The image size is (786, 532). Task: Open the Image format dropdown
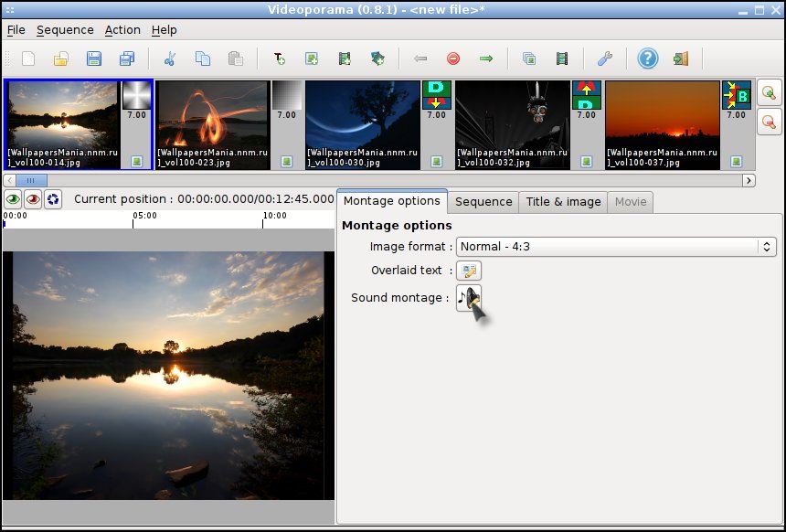click(616, 247)
